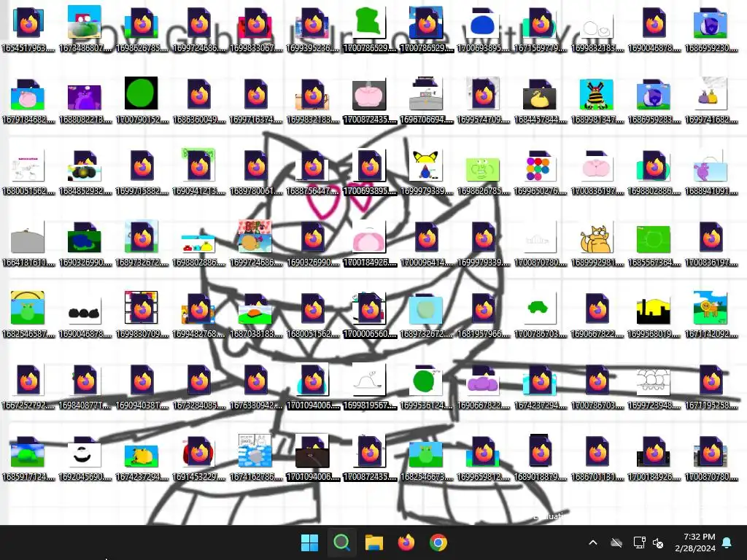Select the green blob thumbnail 1700786529
Screen dimensions: 747x560
(370, 23)
